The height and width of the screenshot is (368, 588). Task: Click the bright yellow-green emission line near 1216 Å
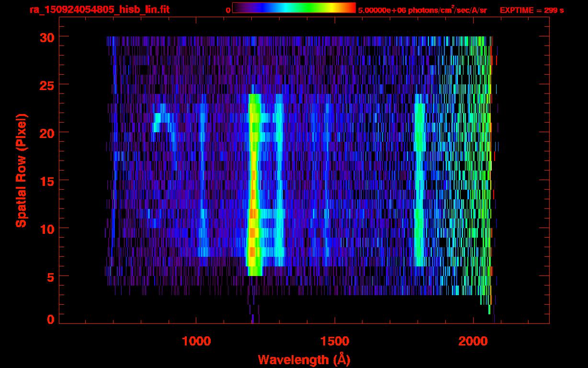254,185
